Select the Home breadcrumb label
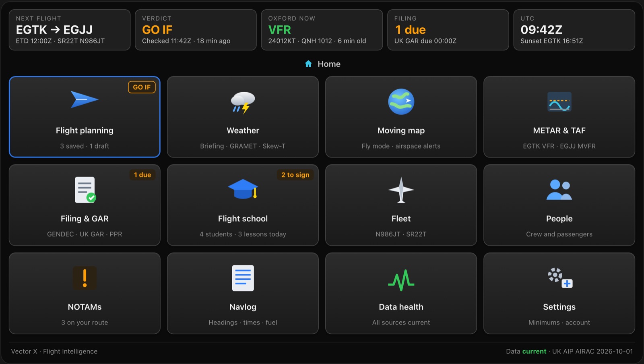Screen dimensions: 644x364 (x=329, y=64)
